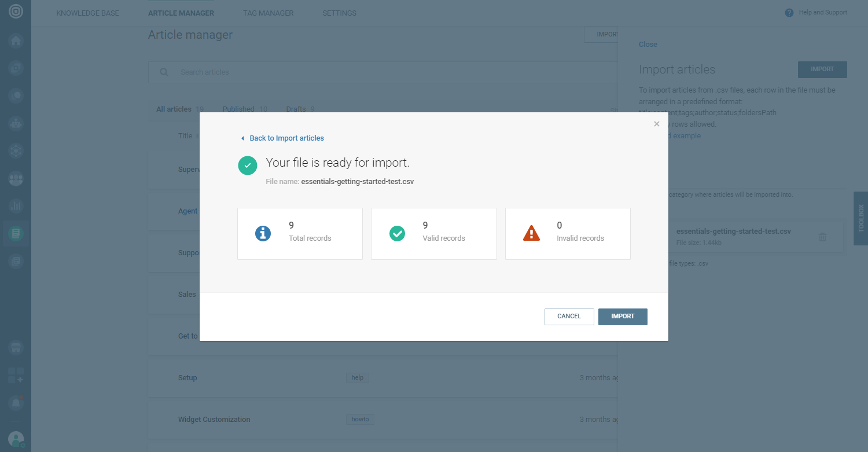
Task: Delete the uploaded csv with trash icon
Action: click(822, 237)
